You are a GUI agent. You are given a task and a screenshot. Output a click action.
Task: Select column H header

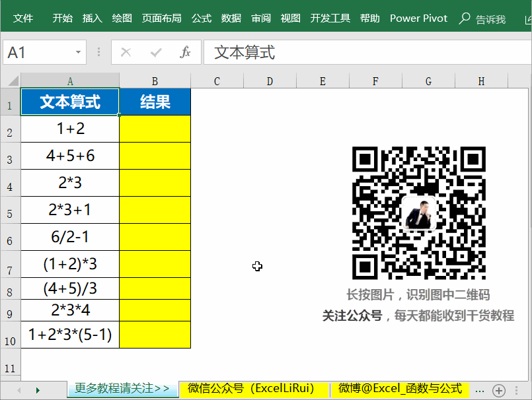[x=482, y=81]
